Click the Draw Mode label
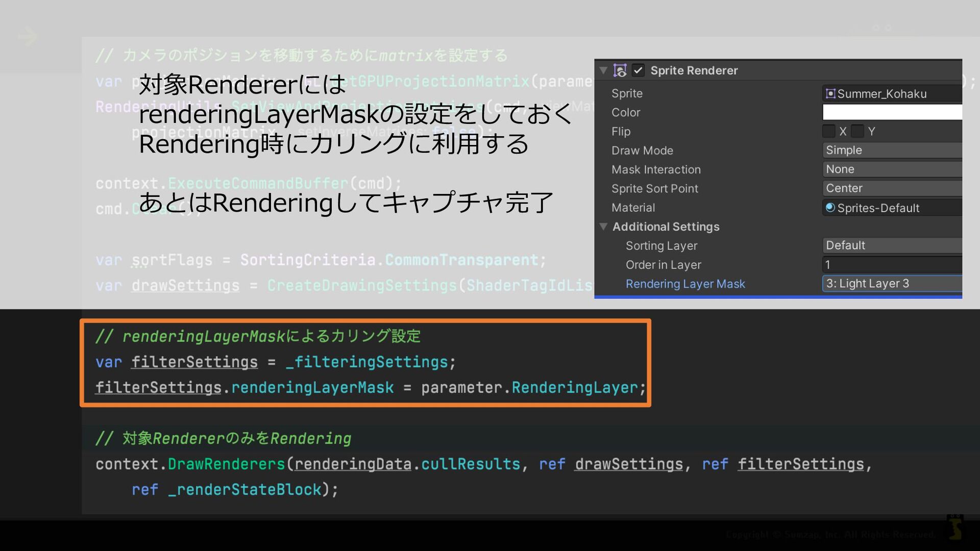 pos(642,151)
